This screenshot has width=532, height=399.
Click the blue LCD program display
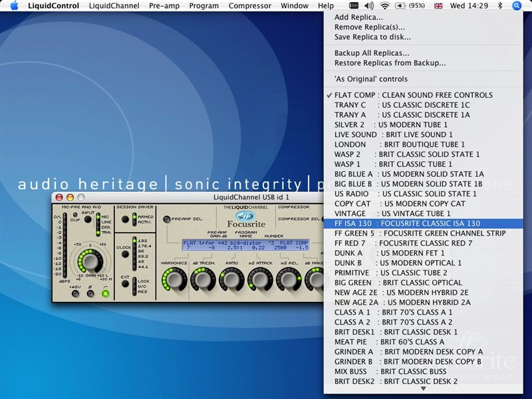point(245,245)
